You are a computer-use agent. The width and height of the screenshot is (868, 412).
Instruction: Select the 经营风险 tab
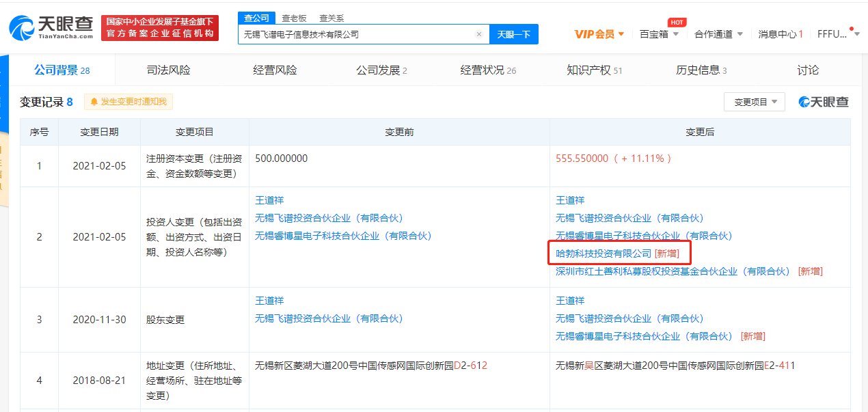(x=275, y=70)
